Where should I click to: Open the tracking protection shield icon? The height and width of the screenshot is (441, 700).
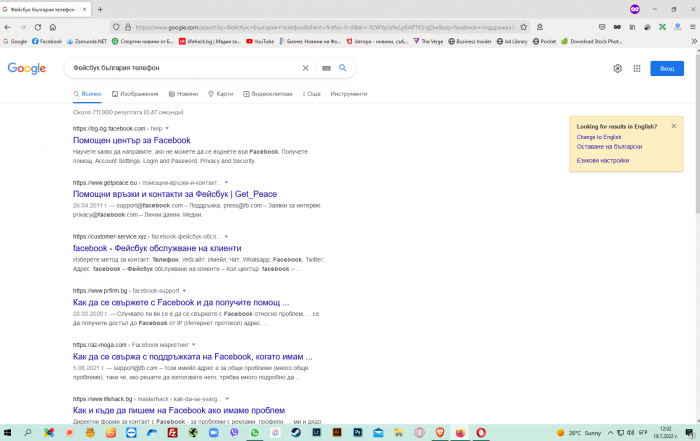tap(116, 27)
